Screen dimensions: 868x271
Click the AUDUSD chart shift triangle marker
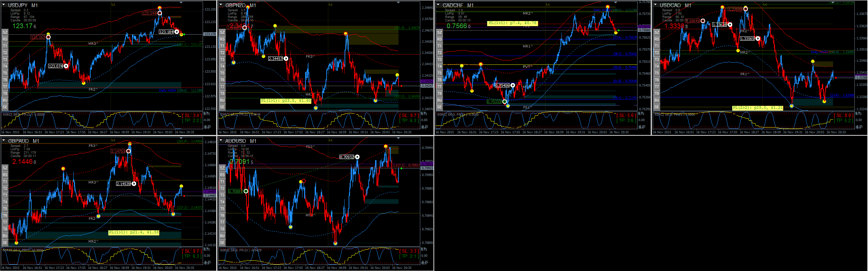[398, 138]
